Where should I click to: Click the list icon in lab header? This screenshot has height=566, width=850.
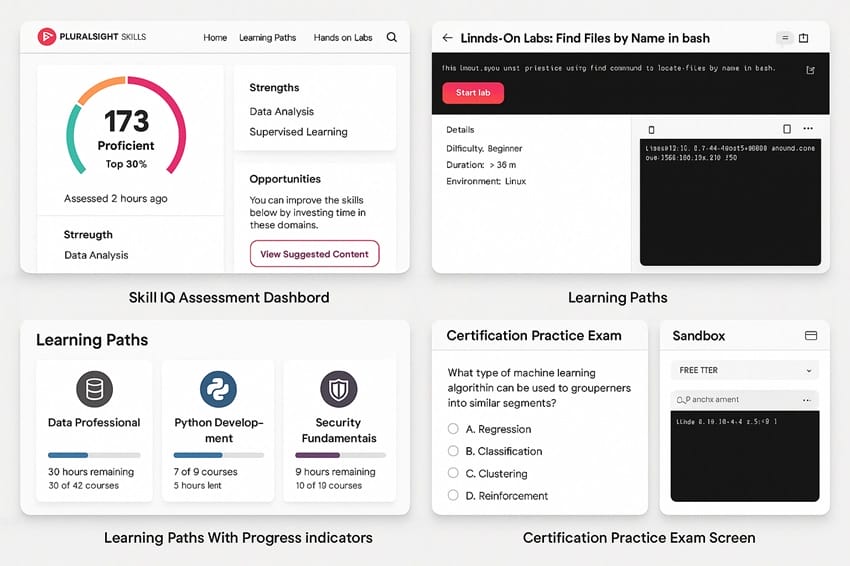click(784, 37)
